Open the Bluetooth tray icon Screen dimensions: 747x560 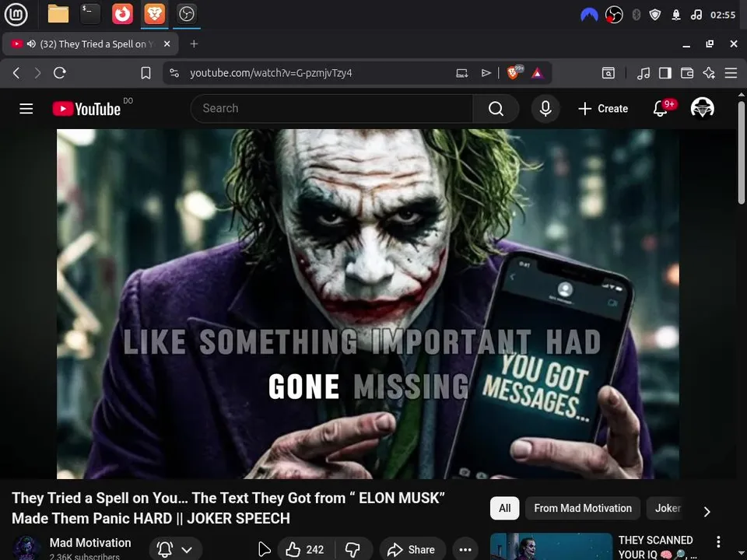tap(636, 15)
